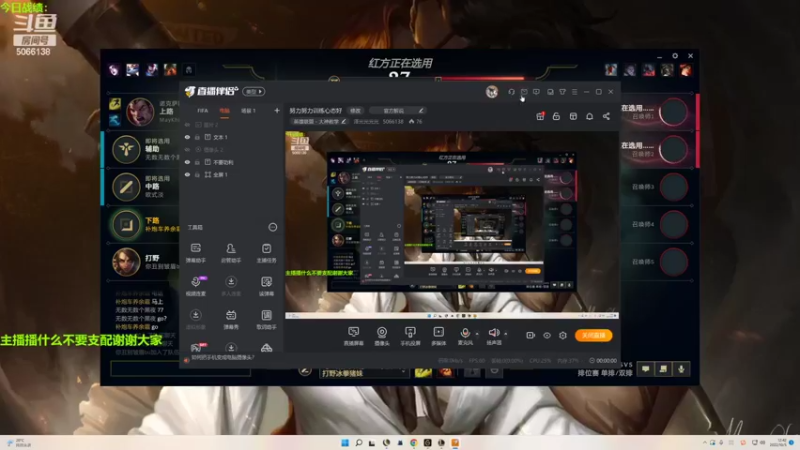Click microphone button in League client corner

(681, 369)
